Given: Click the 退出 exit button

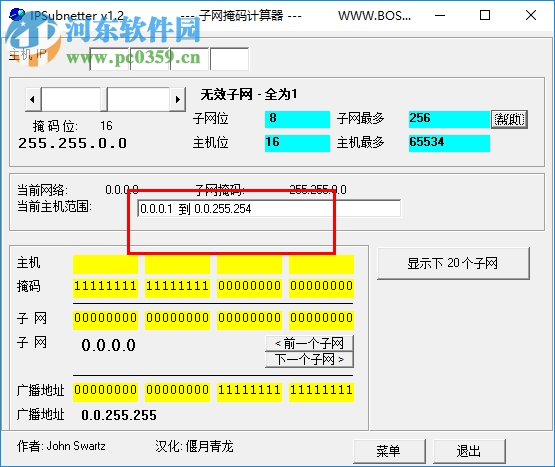Looking at the screenshot, I should [x=469, y=451].
